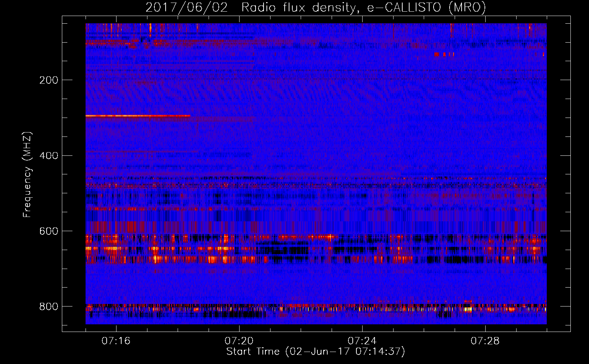Click the 'Start Time (02-Jun-17 07:14:37)' label
Viewport: 589px width, 364px height.
(316, 352)
